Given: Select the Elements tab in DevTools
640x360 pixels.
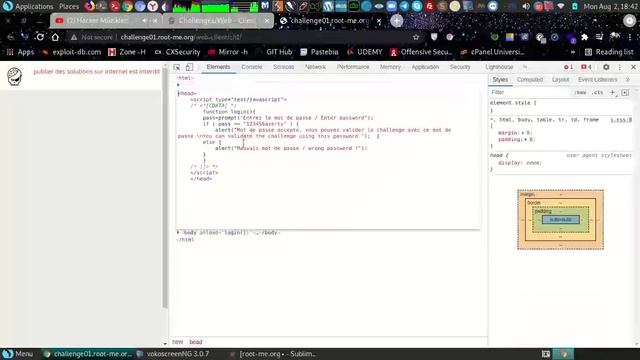Looking at the screenshot, I should click(218, 67).
